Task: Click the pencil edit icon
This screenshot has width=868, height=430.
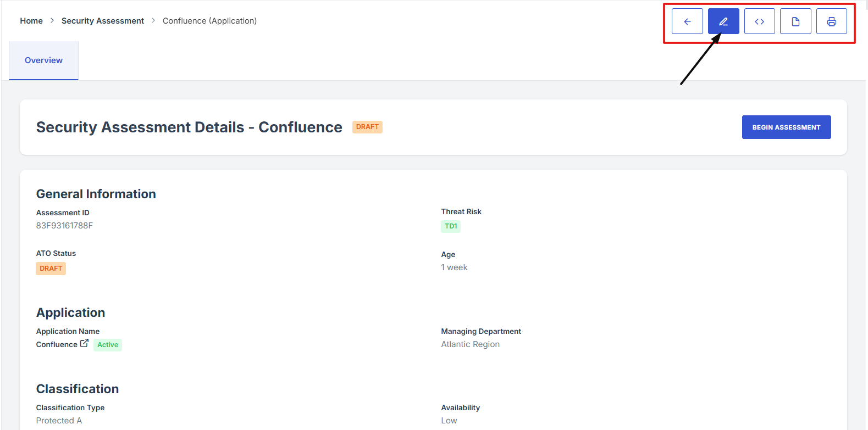Action: point(723,21)
